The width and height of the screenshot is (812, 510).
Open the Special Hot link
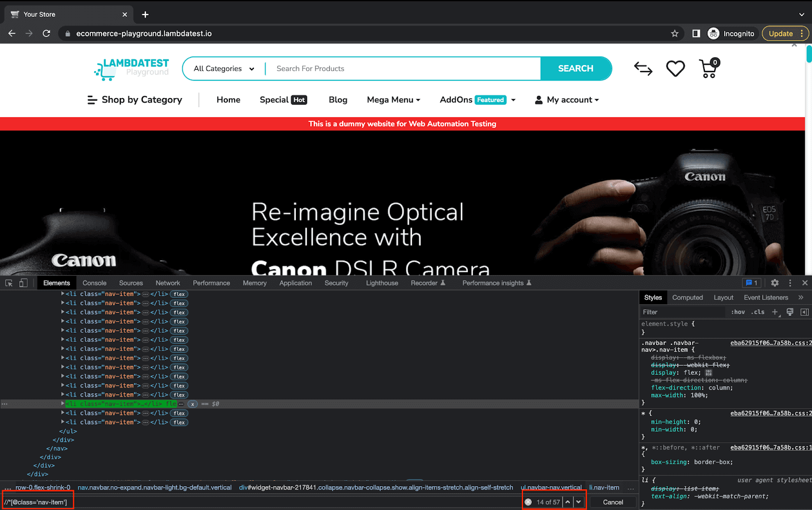283,100
